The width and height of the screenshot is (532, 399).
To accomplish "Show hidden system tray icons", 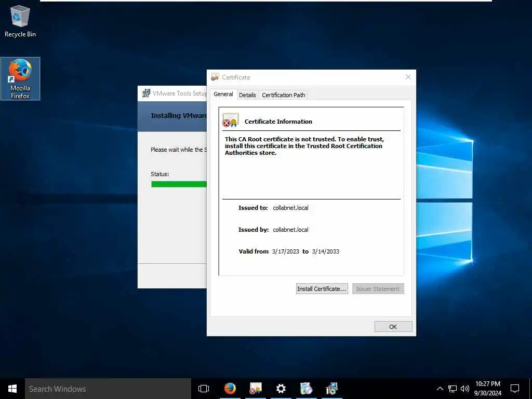I will (x=440, y=389).
